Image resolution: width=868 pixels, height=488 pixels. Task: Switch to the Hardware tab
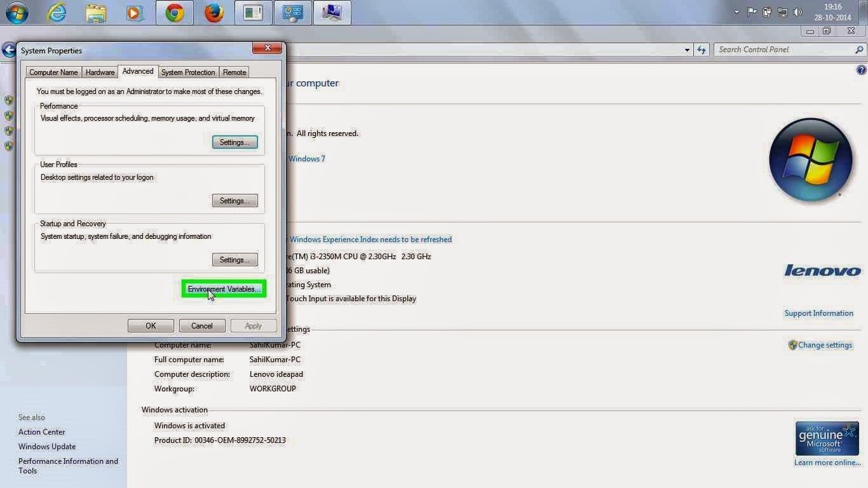[x=100, y=72]
